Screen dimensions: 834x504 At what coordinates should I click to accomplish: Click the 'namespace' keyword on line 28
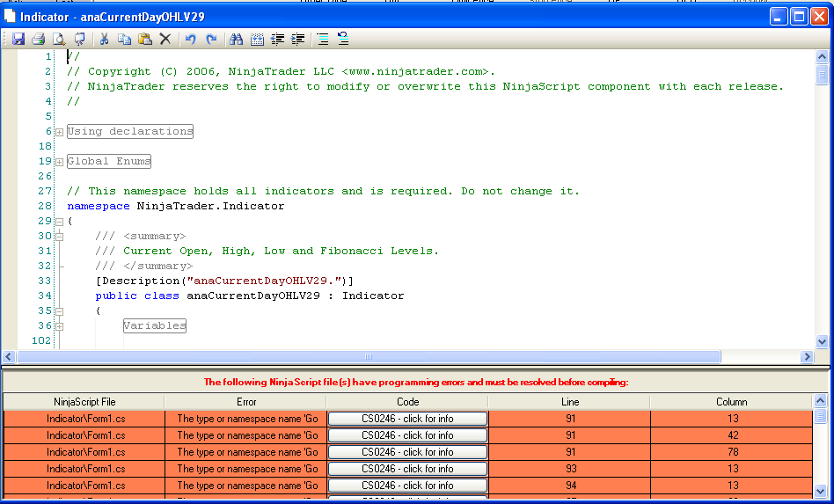coord(99,207)
